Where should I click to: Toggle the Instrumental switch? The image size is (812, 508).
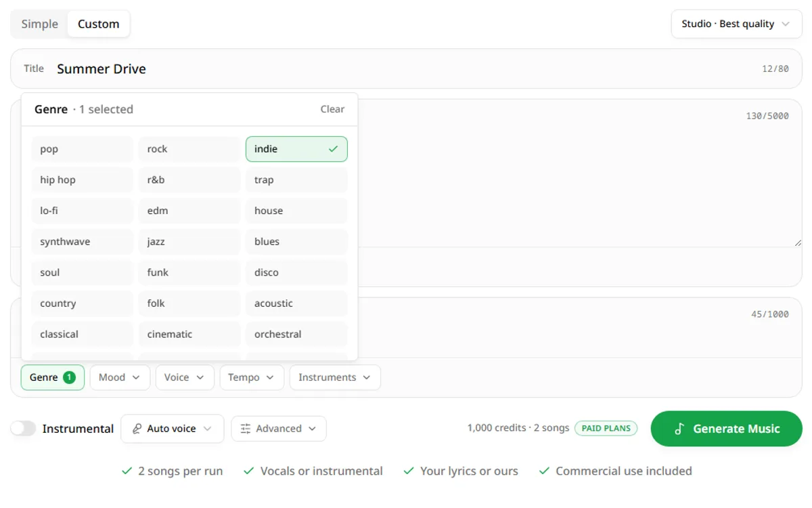pyautogui.click(x=23, y=429)
